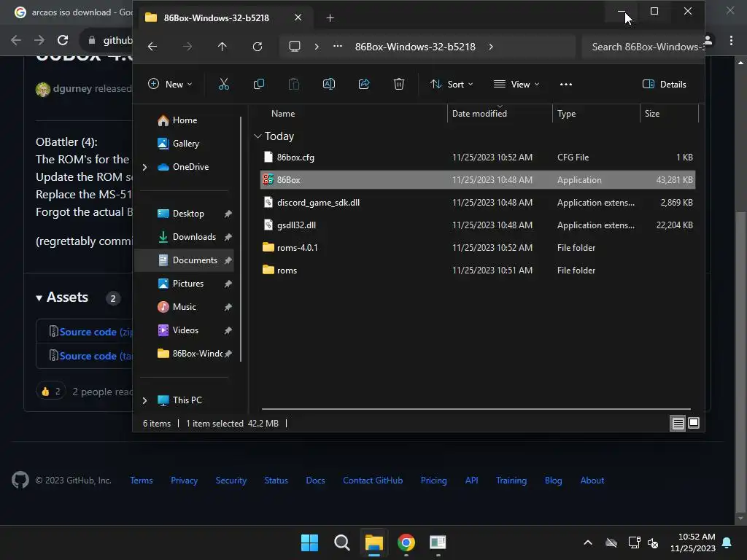Open Documents in navigation pane
This screenshot has width=747, height=560.
[x=195, y=260]
